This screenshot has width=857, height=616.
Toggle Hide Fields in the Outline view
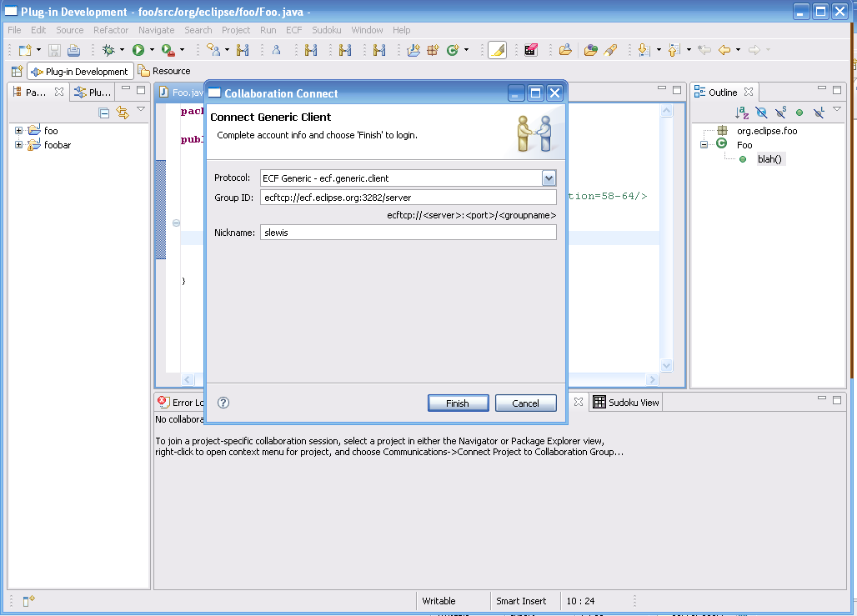pos(761,113)
